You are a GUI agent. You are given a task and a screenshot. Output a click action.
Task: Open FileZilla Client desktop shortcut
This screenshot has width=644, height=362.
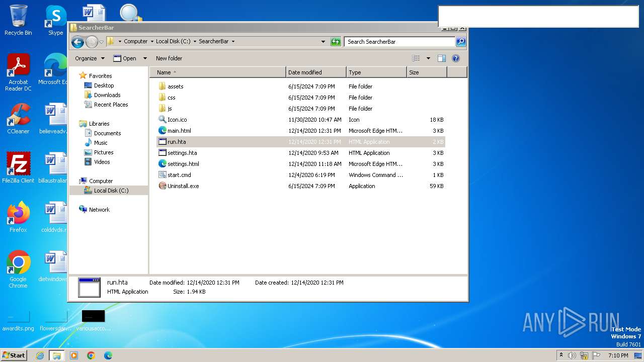point(18,168)
